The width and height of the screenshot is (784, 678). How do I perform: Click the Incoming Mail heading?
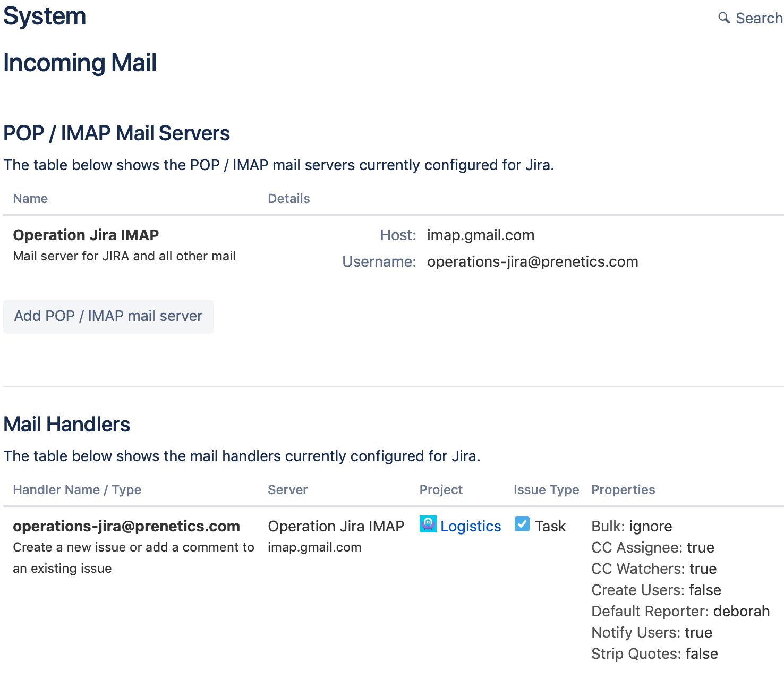coord(80,63)
